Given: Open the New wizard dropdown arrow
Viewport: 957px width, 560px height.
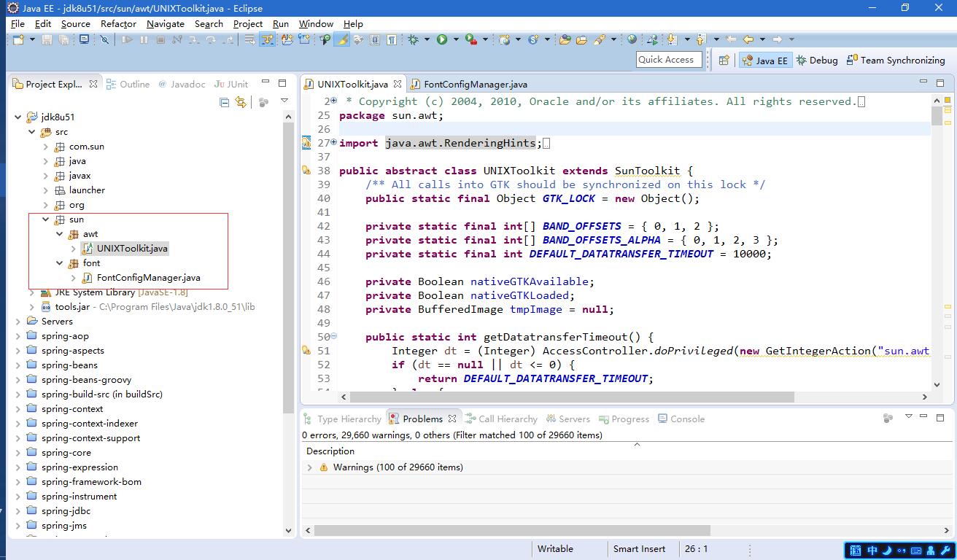Looking at the screenshot, I should [x=32, y=39].
